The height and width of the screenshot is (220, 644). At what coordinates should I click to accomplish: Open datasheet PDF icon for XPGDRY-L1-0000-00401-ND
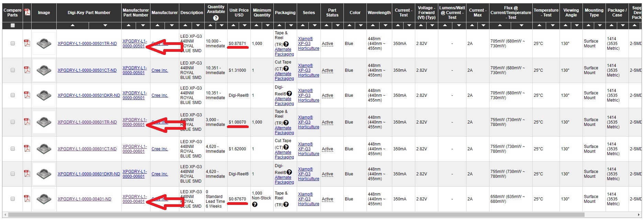coord(27,198)
